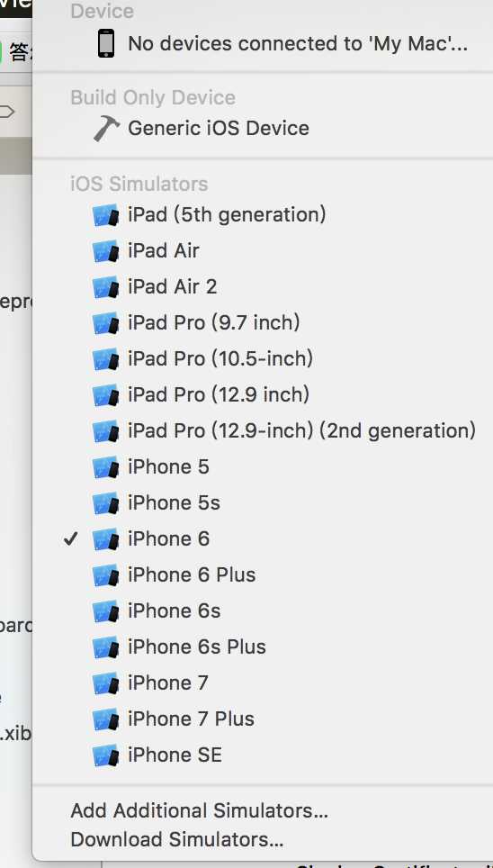The image size is (493, 868).
Task: Choose iPad Pro (12.9-inch) (2nd generation)
Action: pyautogui.click(x=263, y=430)
